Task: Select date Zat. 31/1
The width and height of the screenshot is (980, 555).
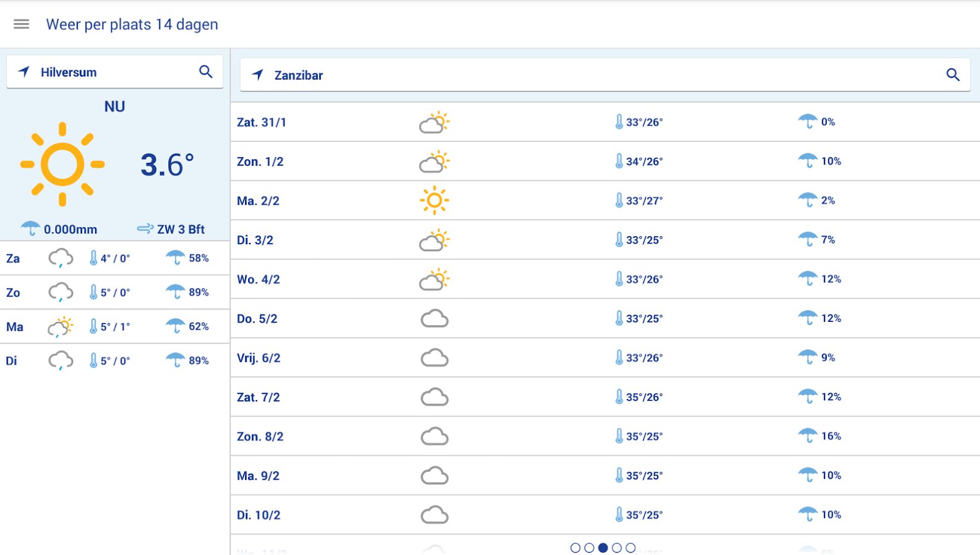Action: (262, 122)
